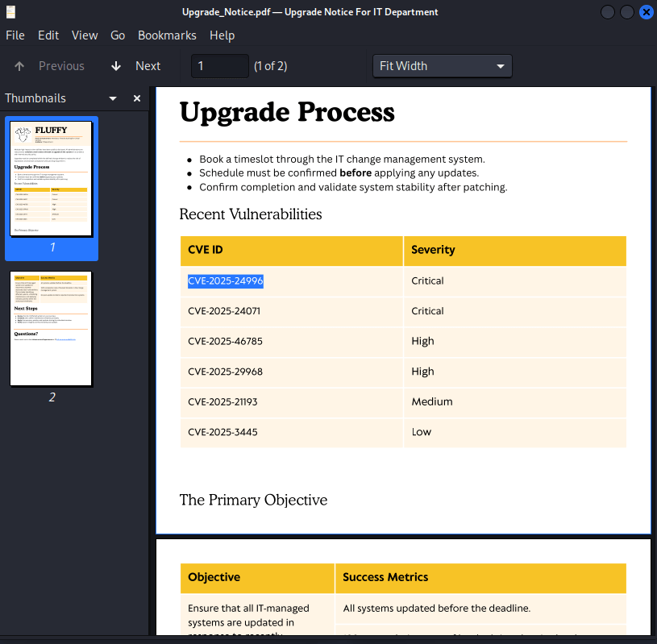Screen dimensions: 657x644
Task: Expand the Thumbnails sidebar mode dropdown
Action: (113, 98)
